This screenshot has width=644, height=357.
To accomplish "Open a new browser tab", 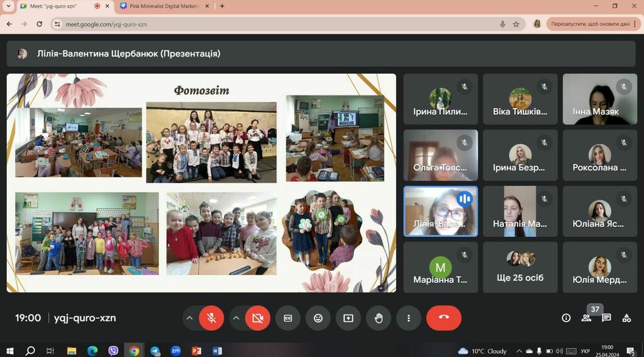I will click(222, 6).
